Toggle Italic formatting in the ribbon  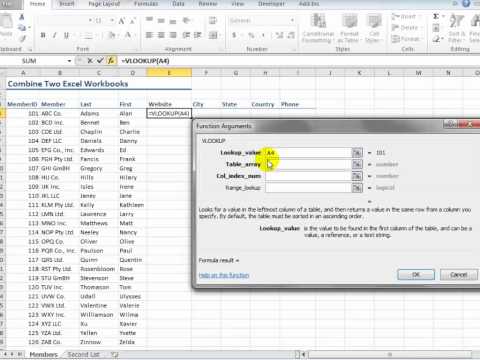(x=55, y=35)
